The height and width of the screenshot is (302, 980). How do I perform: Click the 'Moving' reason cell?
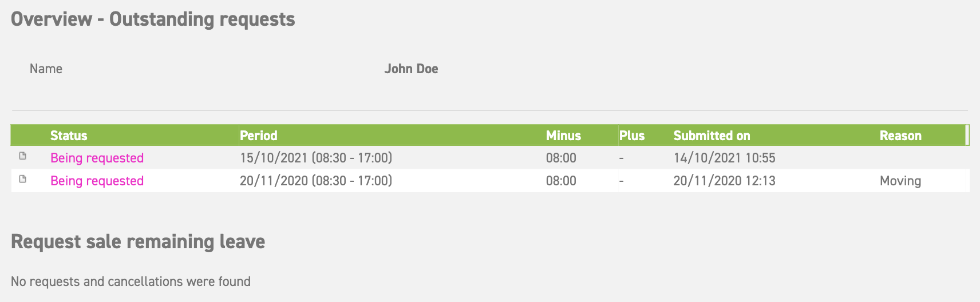(x=900, y=181)
